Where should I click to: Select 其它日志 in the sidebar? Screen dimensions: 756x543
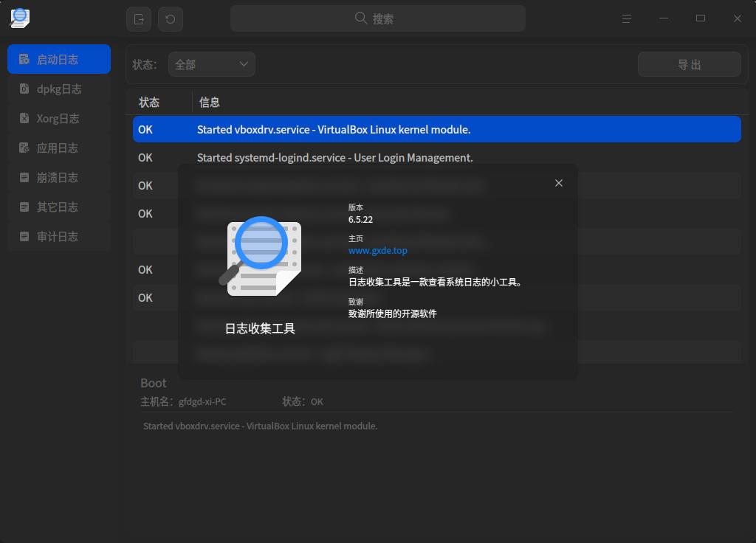click(59, 207)
